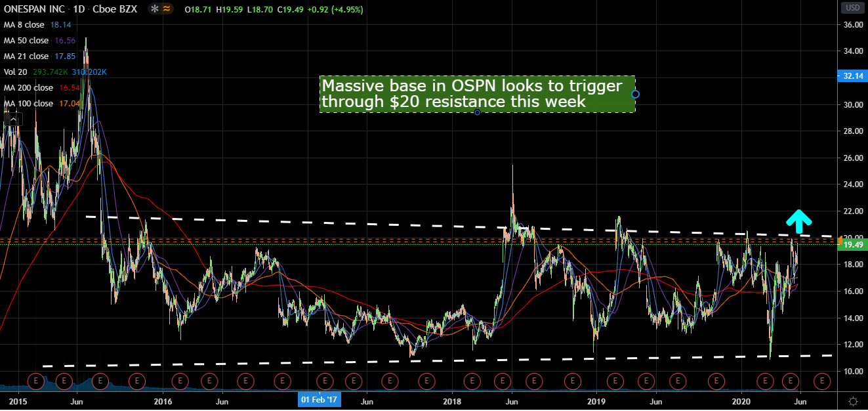
Task: Click the 24.00 price axis label
Action: (x=852, y=184)
